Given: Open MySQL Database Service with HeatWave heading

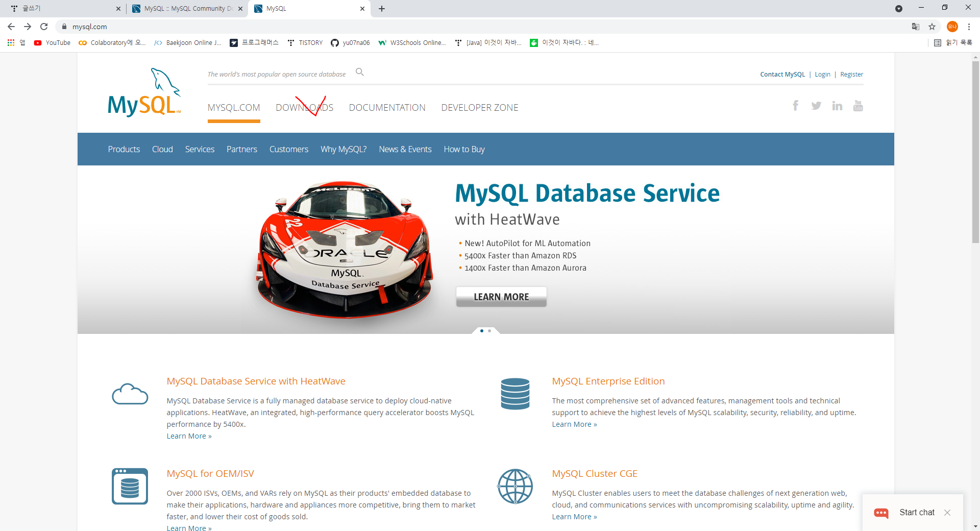Looking at the screenshot, I should tap(256, 381).
